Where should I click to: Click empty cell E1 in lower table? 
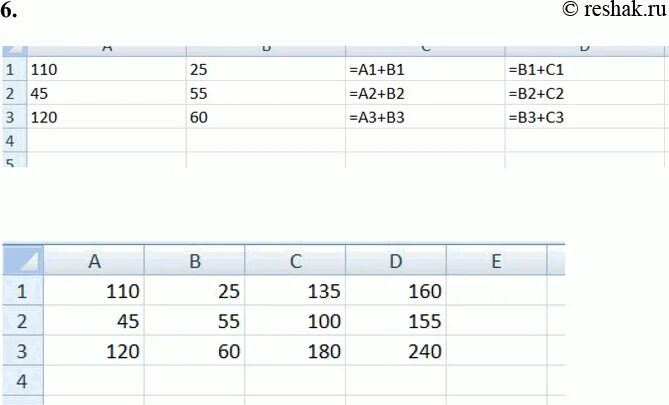coord(496,290)
